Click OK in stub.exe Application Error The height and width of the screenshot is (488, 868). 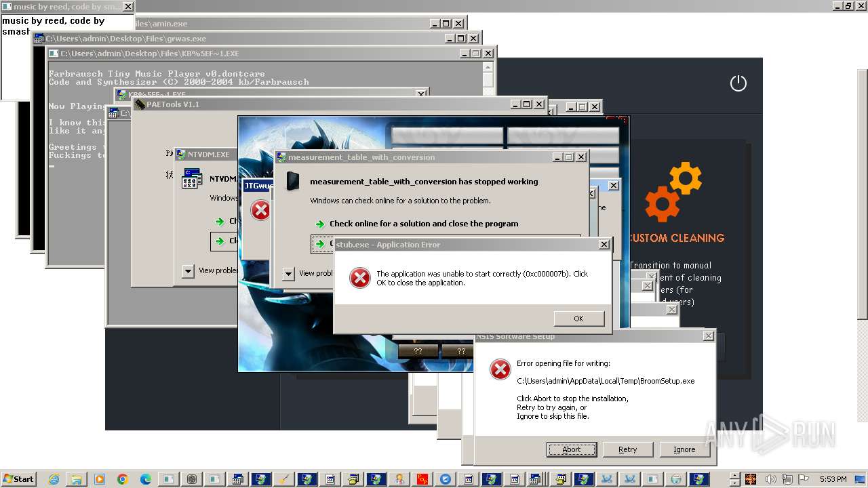point(578,319)
